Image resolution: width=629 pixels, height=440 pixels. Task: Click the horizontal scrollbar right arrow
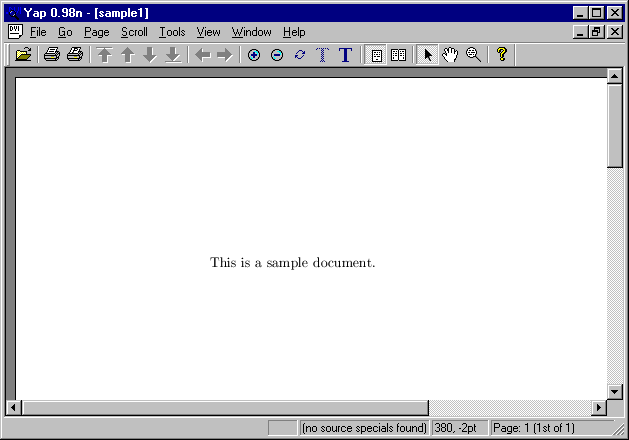click(x=599, y=407)
